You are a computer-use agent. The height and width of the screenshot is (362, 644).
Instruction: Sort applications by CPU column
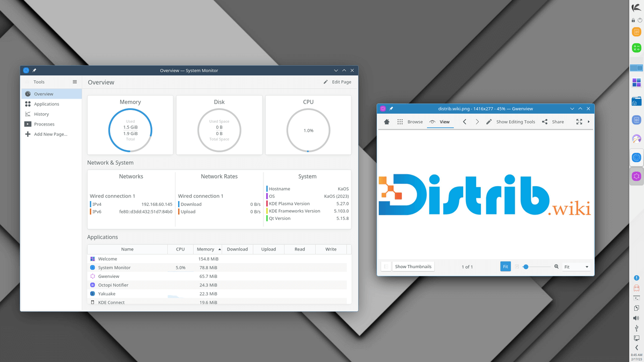(x=180, y=249)
